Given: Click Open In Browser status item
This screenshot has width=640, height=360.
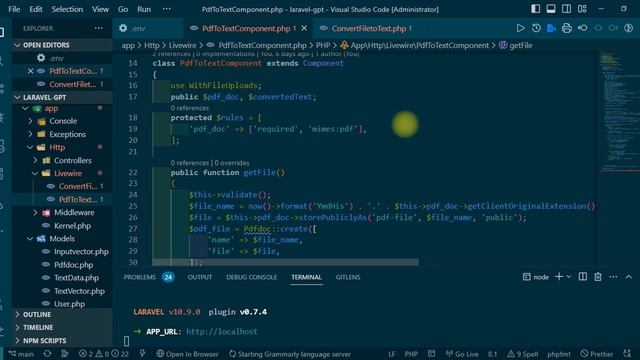Looking at the screenshot, I should click(187, 354).
